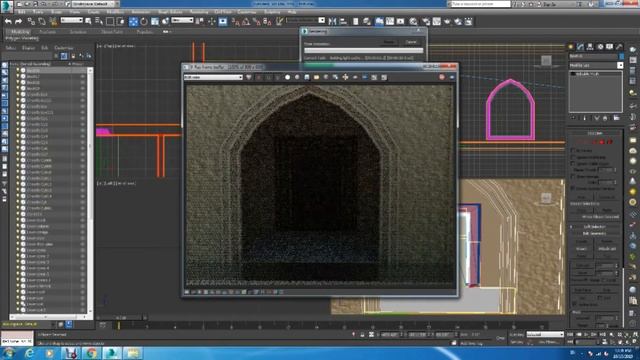
Task: Play the animation
Action: click(x=587, y=334)
